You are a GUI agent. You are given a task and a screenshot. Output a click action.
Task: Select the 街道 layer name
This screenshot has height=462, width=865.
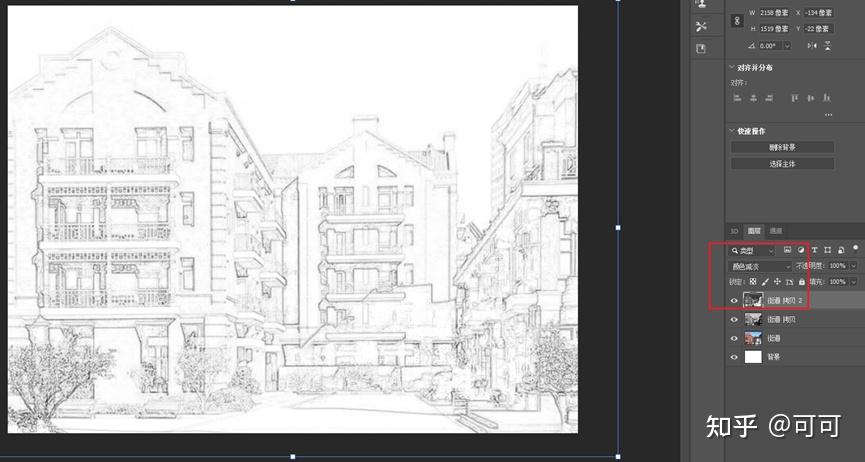774,338
